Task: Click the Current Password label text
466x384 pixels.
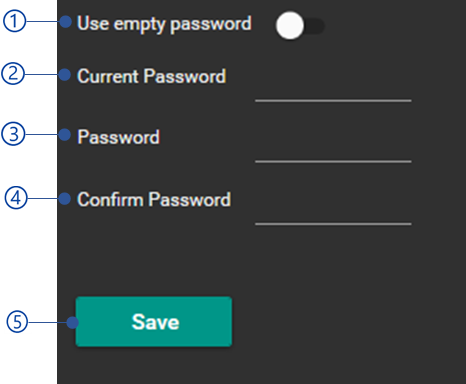Action: (x=152, y=76)
